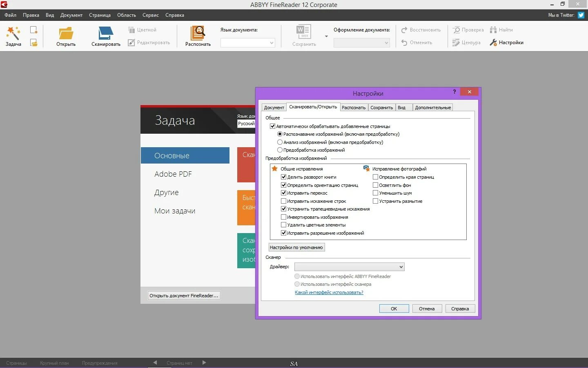The height and width of the screenshot is (368, 588).
Task: Select Основные in Задача window
Action: click(185, 155)
